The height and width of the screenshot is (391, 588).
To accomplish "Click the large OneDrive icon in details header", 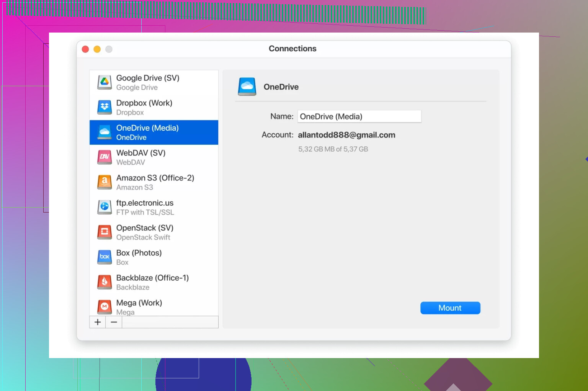I will (x=247, y=87).
